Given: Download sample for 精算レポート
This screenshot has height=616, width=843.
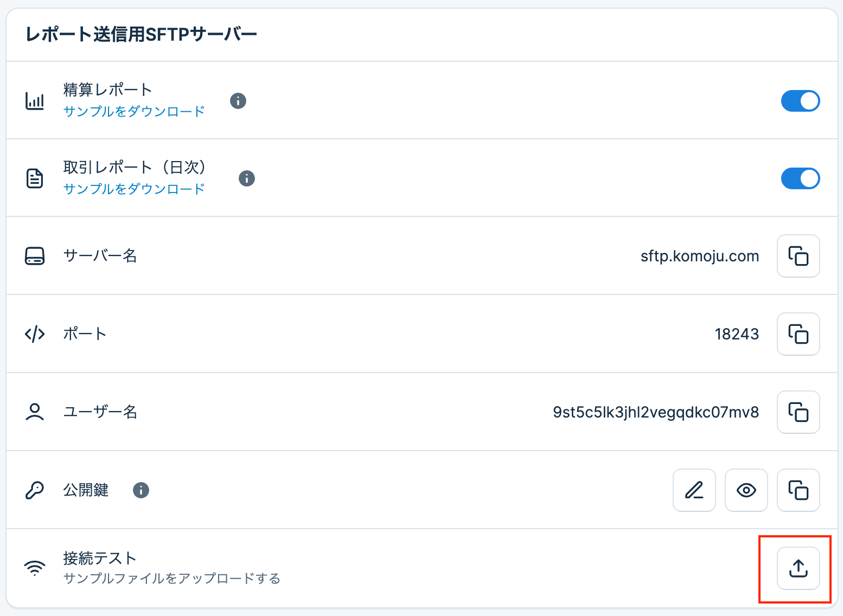Looking at the screenshot, I should click(x=134, y=112).
